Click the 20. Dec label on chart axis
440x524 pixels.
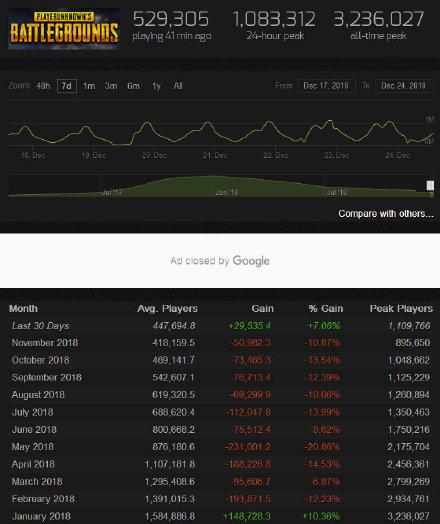point(154,155)
